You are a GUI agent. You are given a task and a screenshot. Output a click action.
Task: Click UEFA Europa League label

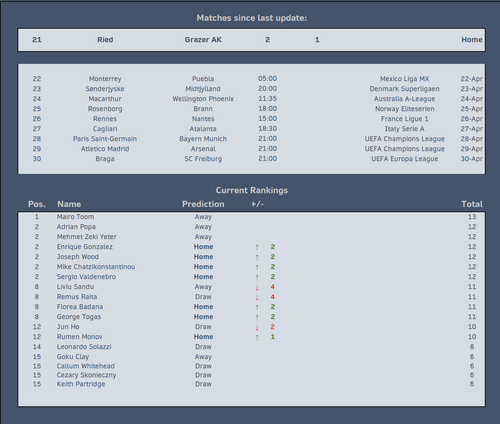pyautogui.click(x=405, y=159)
